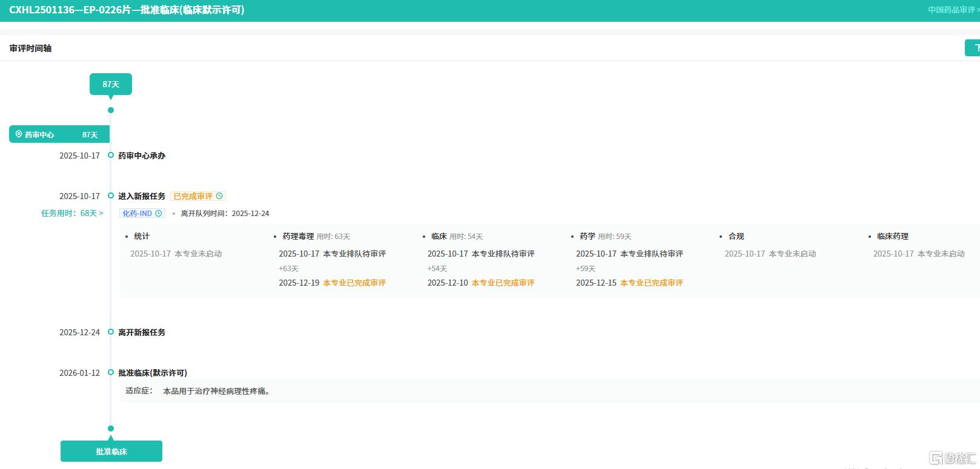Click the 药学 用时: 59天 heading

pos(606,237)
